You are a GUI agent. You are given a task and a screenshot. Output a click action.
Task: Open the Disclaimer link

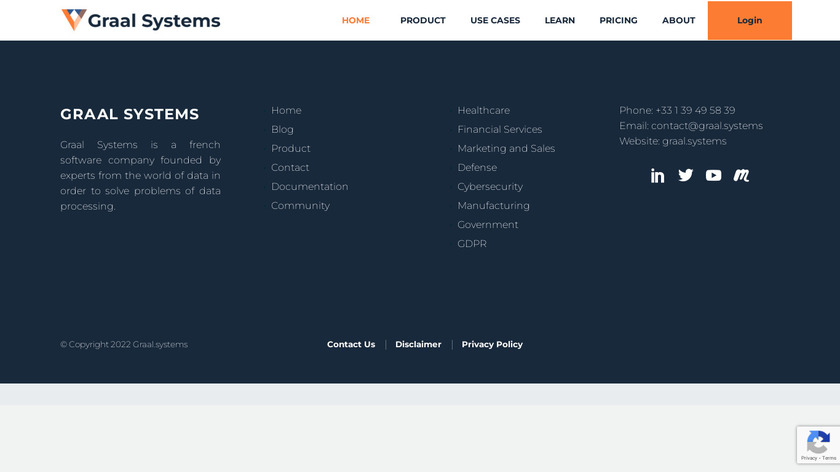tap(418, 344)
